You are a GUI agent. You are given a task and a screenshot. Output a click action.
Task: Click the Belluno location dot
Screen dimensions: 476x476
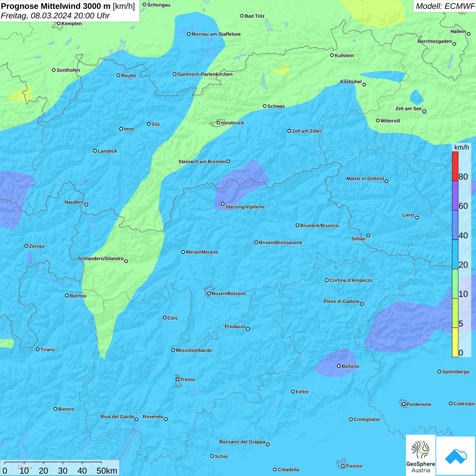point(339,366)
